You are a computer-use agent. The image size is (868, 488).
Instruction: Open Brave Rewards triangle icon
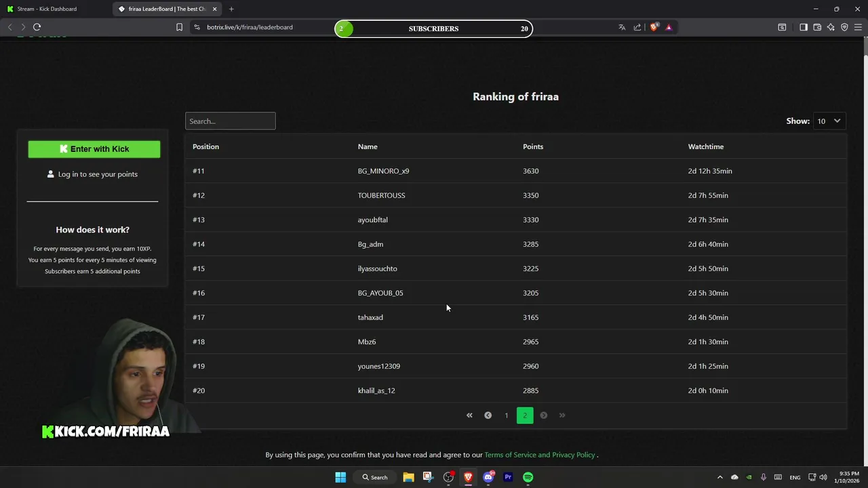(669, 27)
